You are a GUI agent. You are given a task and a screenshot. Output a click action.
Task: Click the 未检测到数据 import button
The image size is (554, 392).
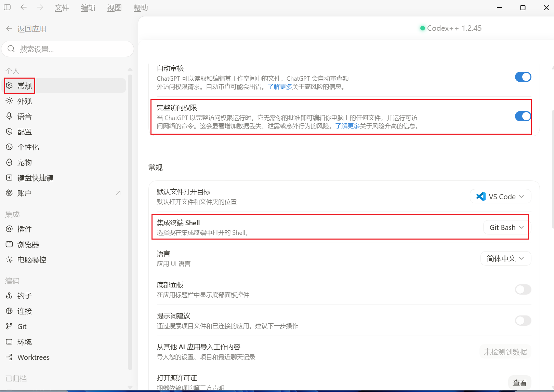[x=505, y=352]
